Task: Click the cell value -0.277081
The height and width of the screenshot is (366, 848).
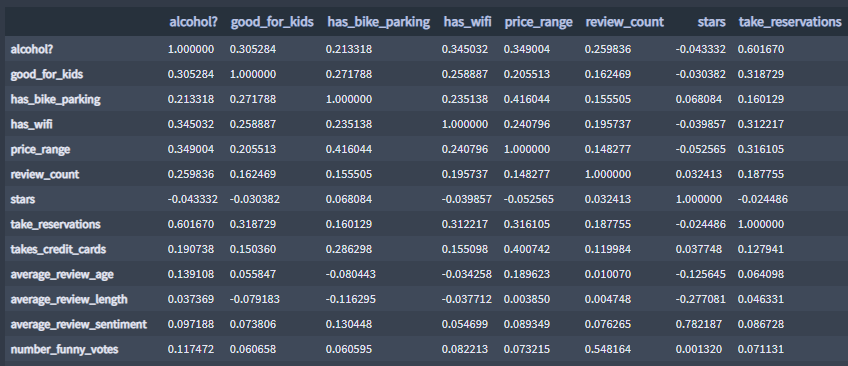Action: [700, 299]
